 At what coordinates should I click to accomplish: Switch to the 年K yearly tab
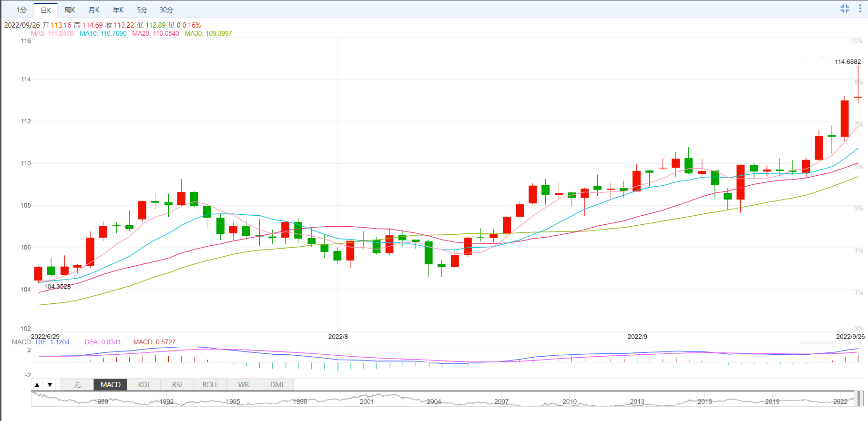point(118,10)
